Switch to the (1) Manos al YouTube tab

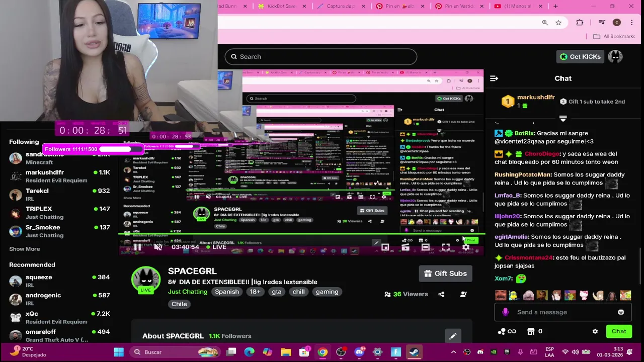(x=518, y=6)
